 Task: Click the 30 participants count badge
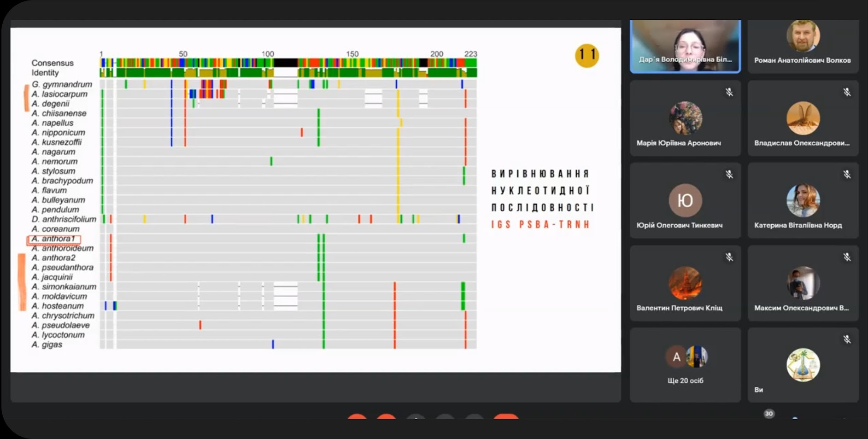coord(768,414)
